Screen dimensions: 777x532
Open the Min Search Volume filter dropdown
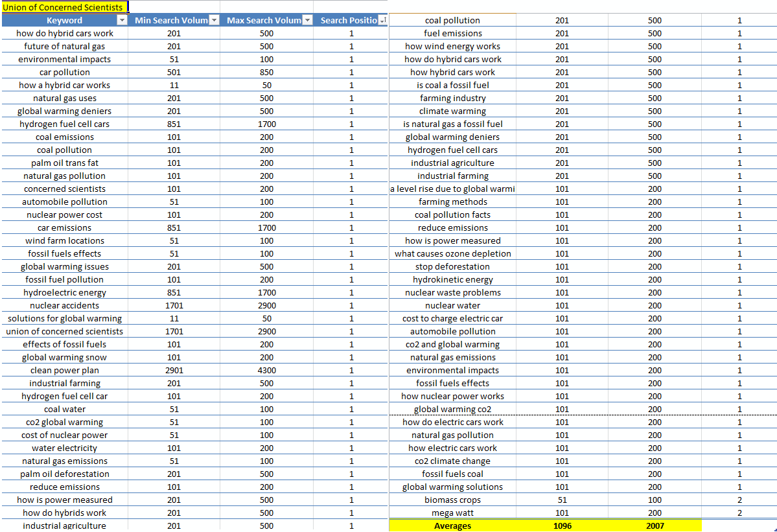214,20
